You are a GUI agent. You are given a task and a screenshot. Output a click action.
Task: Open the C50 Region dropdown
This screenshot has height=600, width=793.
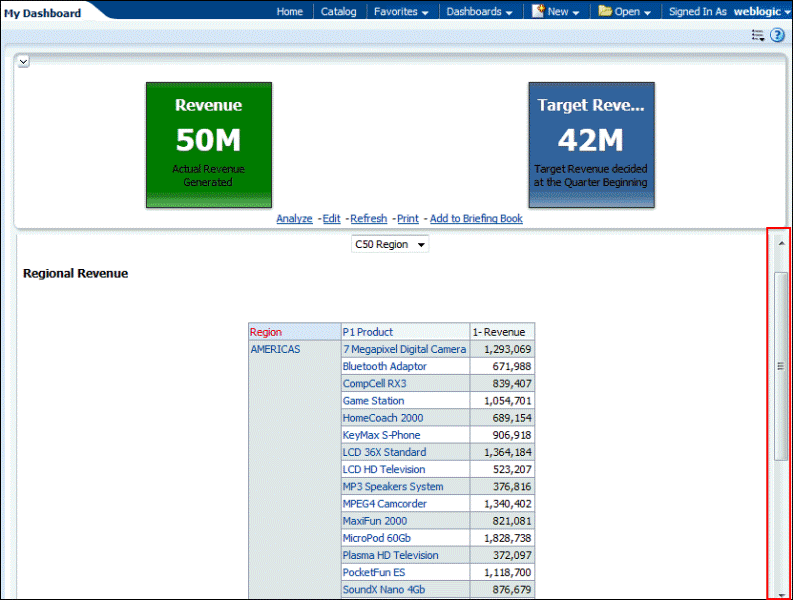pyautogui.click(x=390, y=244)
